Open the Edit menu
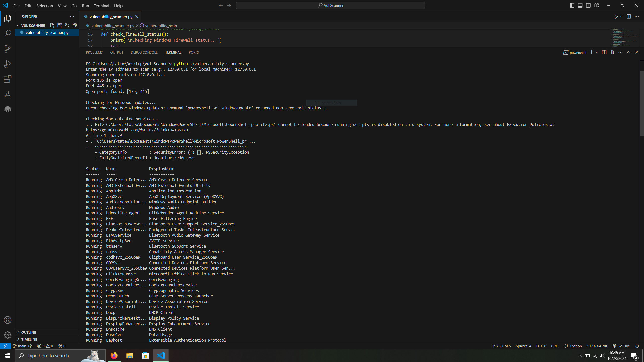The width and height of the screenshot is (644, 362). point(28,6)
